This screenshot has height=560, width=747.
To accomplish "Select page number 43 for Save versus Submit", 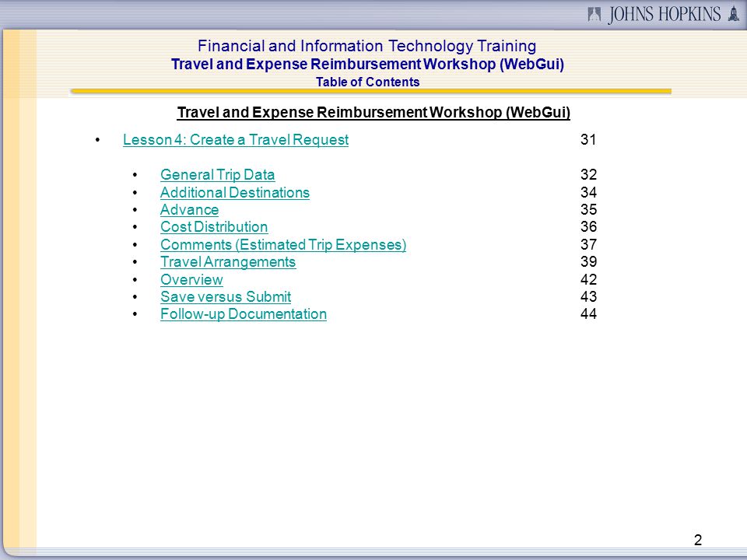I will (x=588, y=296).
